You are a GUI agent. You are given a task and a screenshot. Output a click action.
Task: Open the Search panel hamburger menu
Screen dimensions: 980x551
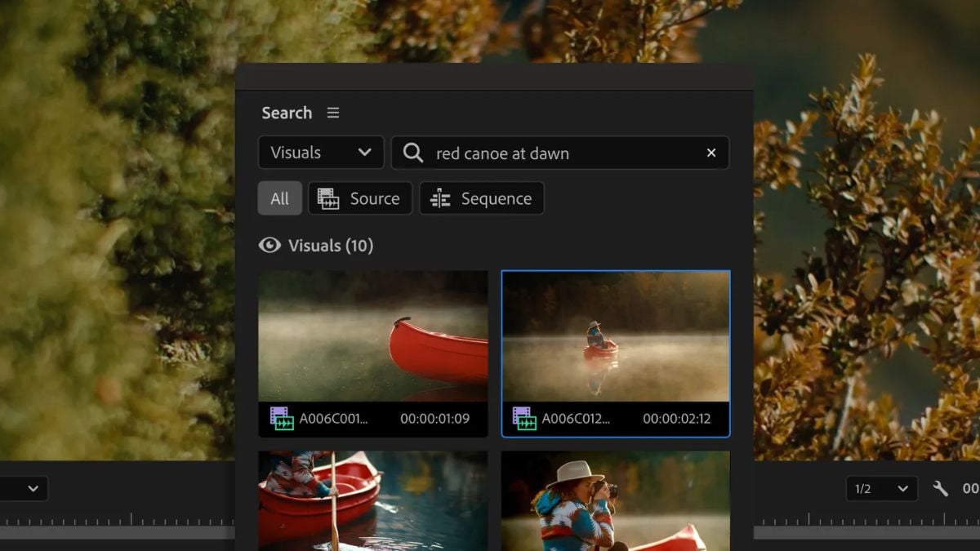pyautogui.click(x=332, y=113)
